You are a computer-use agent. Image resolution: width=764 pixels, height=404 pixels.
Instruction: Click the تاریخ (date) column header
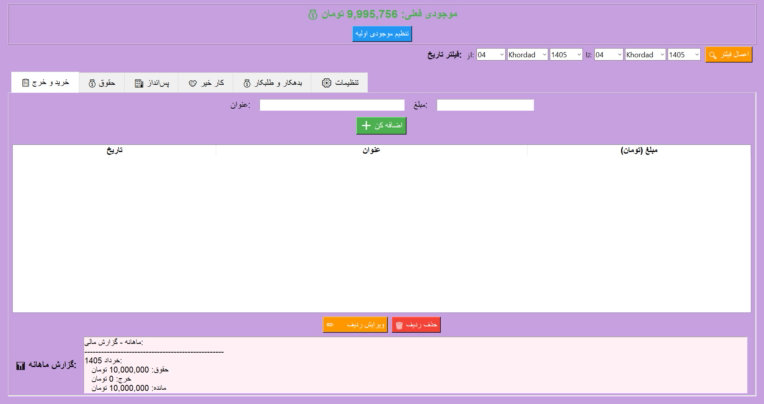(x=115, y=150)
